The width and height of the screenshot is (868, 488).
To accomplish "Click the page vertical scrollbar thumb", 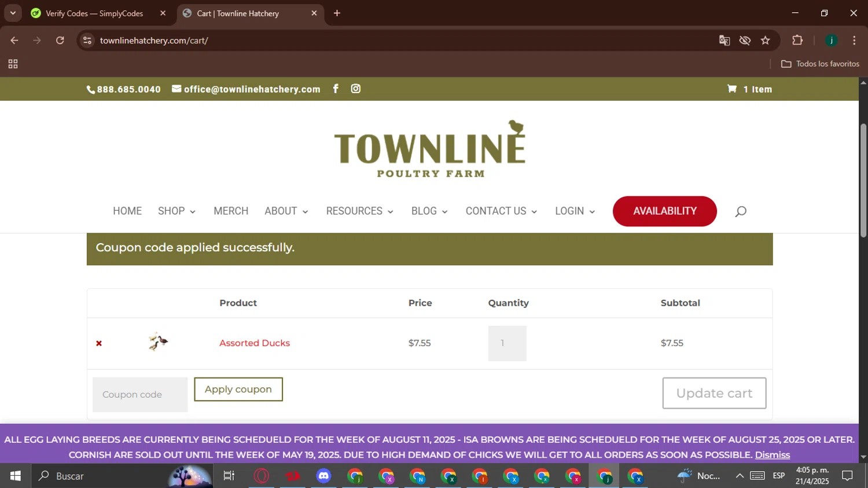I will pyautogui.click(x=863, y=181).
